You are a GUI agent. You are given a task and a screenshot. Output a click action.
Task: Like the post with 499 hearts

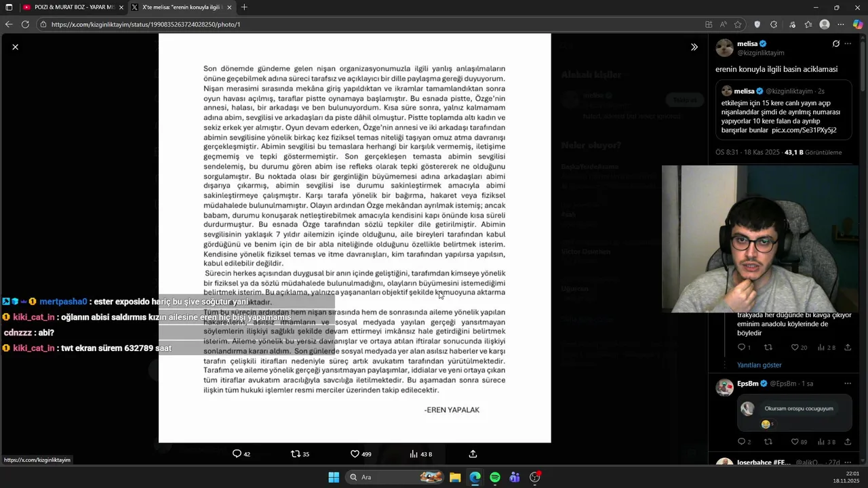pyautogui.click(x=360, y=454)
